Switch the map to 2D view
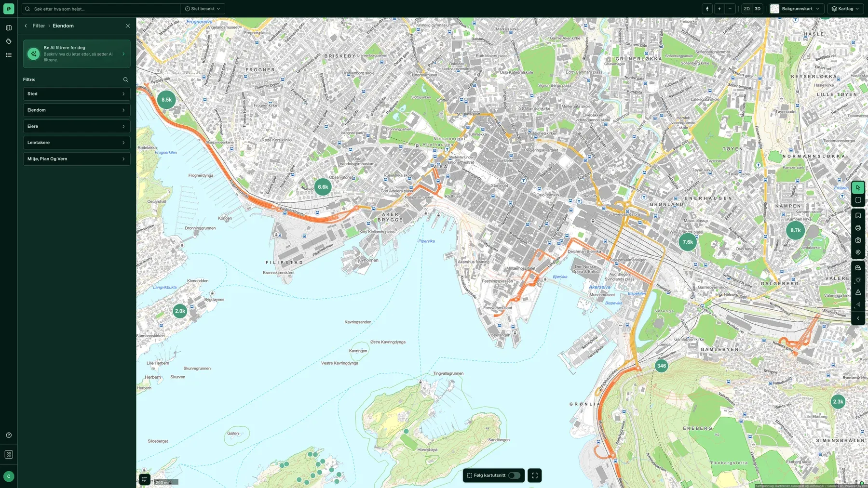This screenshot has width=868, height=488. pos(747,9)
